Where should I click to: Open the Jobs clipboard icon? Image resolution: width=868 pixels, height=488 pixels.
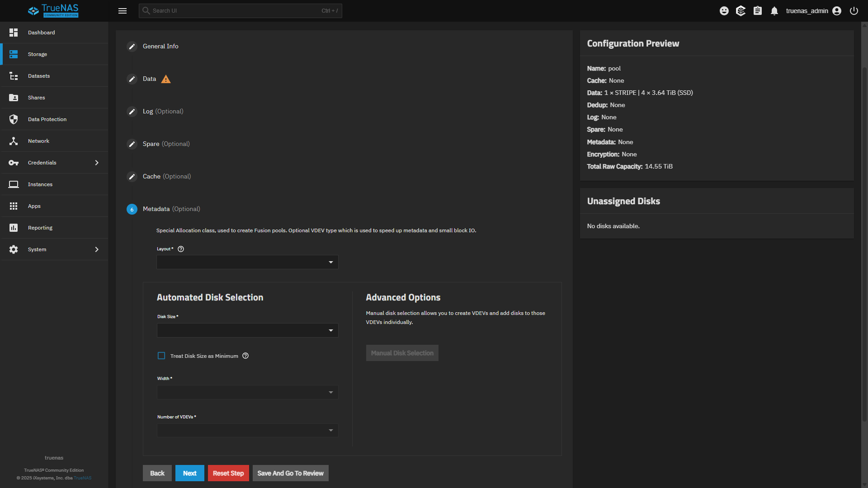[758, 11]
